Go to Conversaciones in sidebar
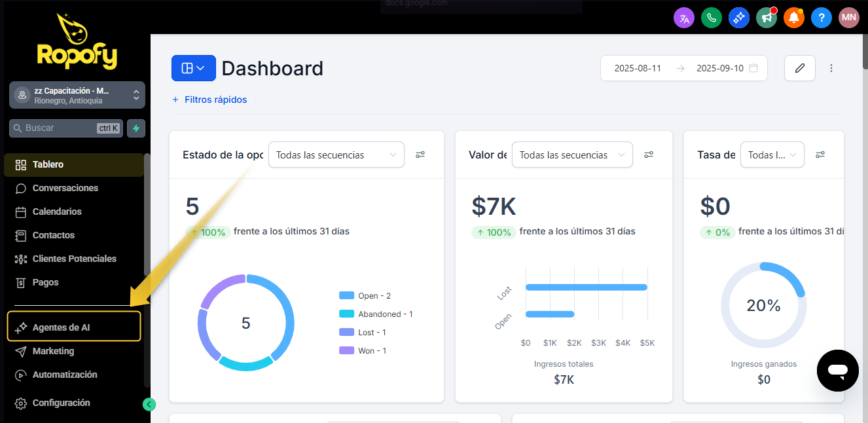The height and width of the screenshot is (423, 868). tap(65, 188)
